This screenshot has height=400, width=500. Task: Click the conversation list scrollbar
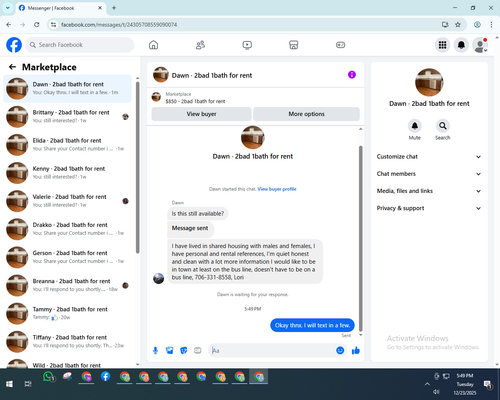tap(137, 167)
